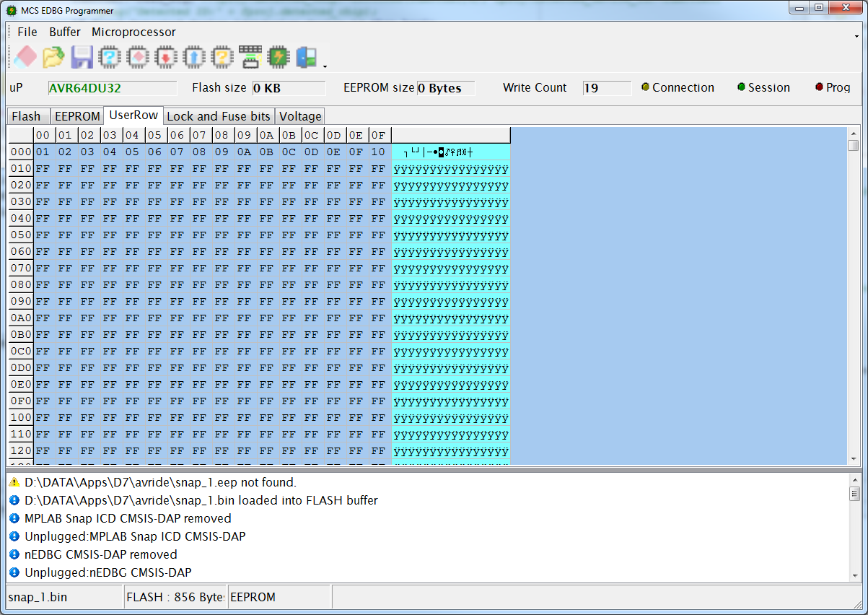This screenshot has width=868, height=615.
Task: Select the UserRow tab
Action: coord(133,115)
